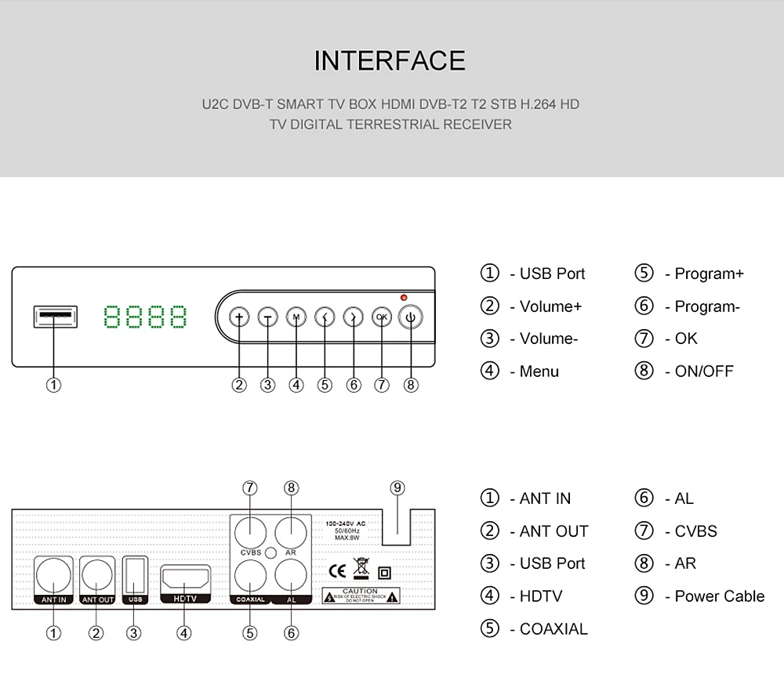Click the AL audio jack on rear panel

pos(291,575)
